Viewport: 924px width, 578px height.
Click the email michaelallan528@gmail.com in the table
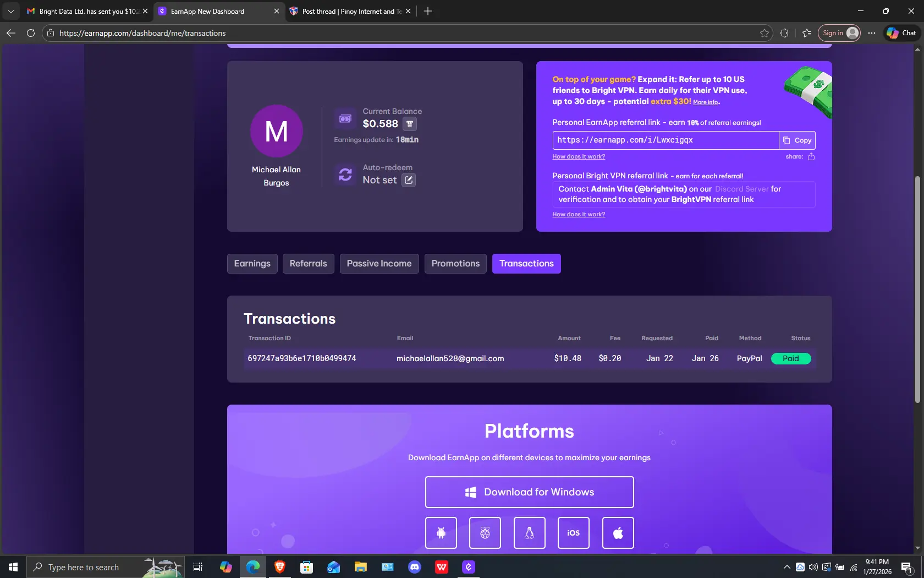(450, 358)
